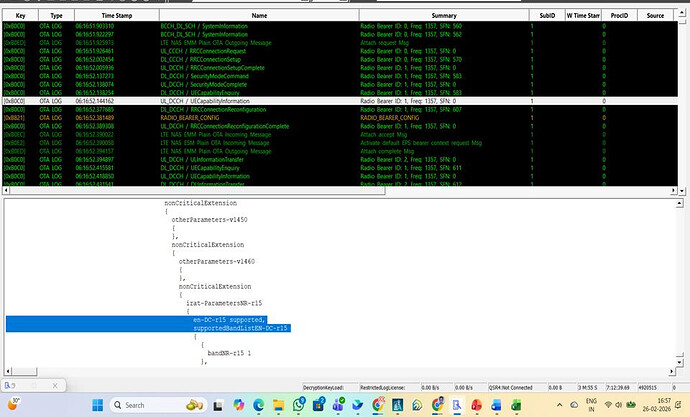The width and height of the screenshot is (690, 417).
Task: Open the red app icon in the taskbar
Action: [x=477, y=405]
